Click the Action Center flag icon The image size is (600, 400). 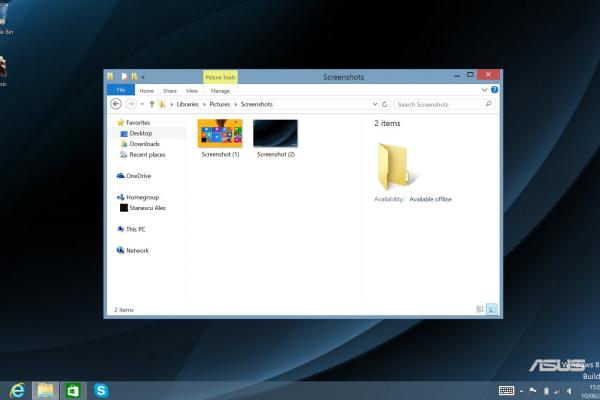click(532, 391)
